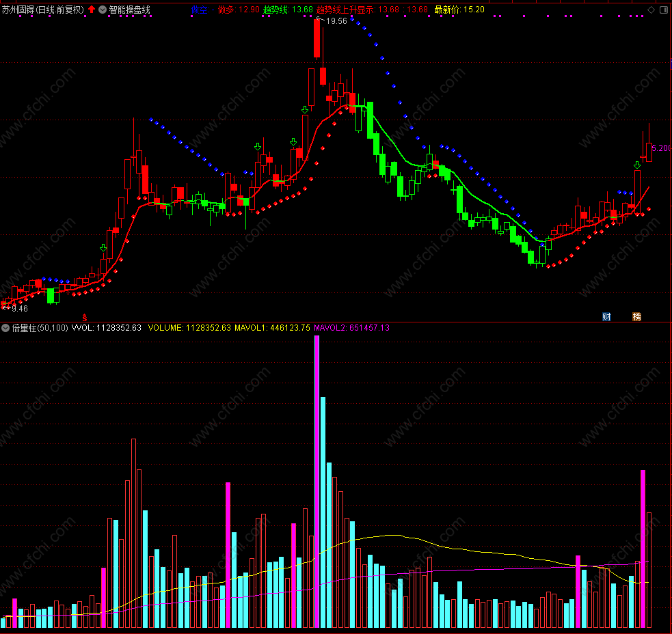The width and height of the screenshot is (672, 634).
Task: Click the 最新价: 15.20 label
Action: coord(459,10)
